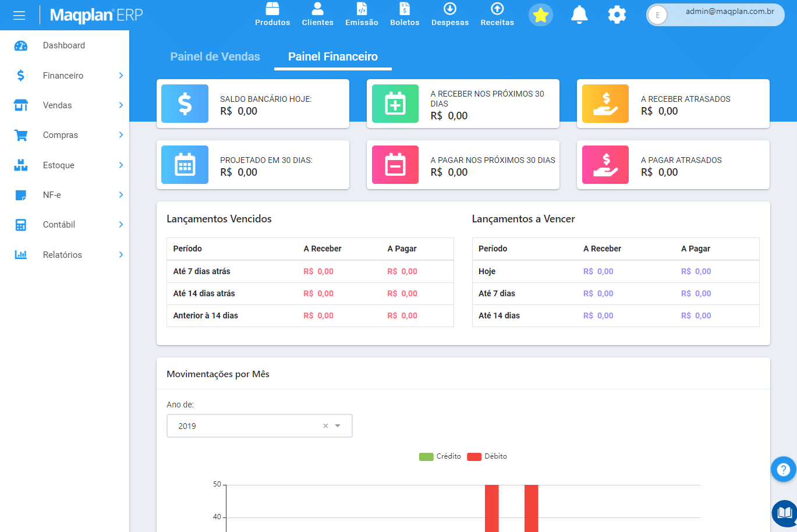Open Boletos shortcut in top bar
Viewport: 797px width, 532px height.
(405, 15)
